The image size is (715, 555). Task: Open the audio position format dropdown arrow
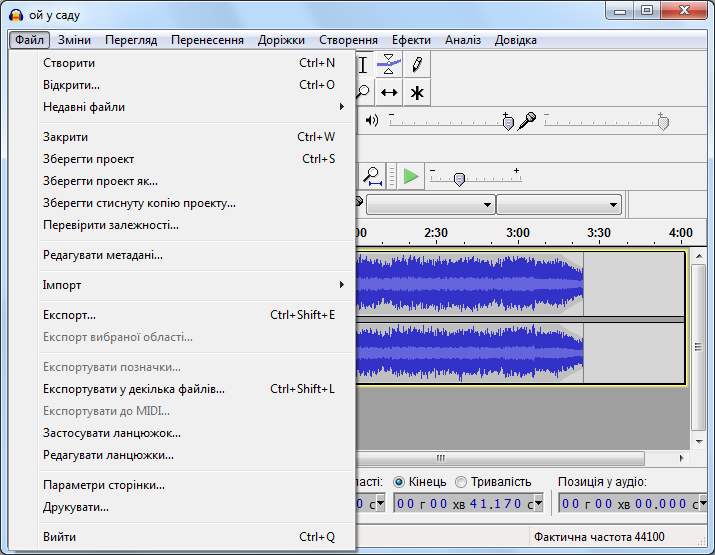click(x=704, y=503)
